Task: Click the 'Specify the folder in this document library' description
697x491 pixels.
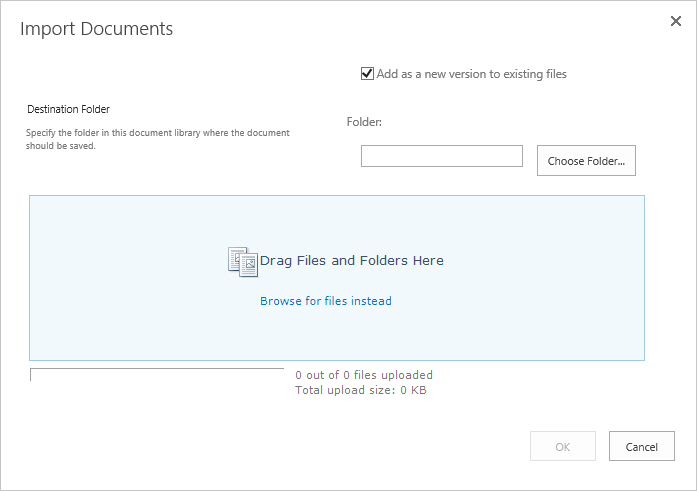Action: click(158, 133)
